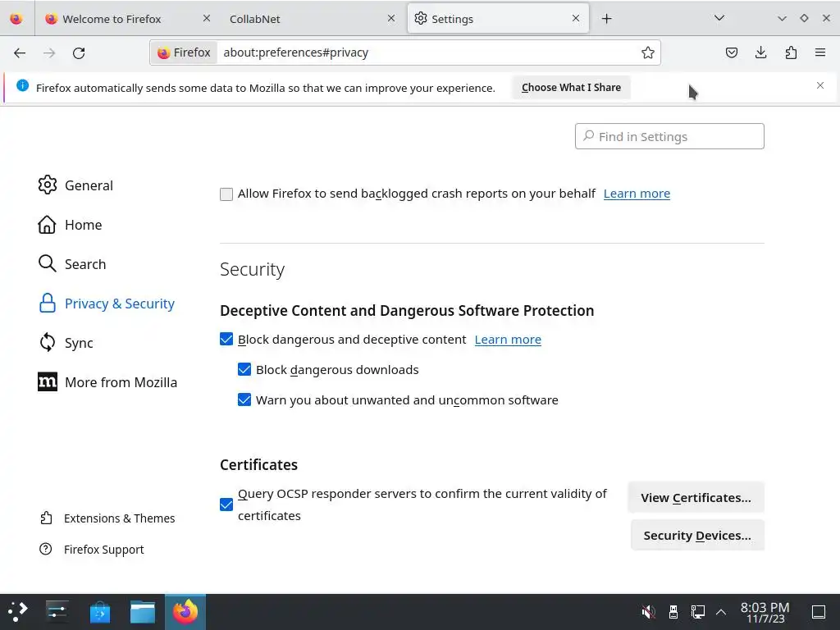This screenshot has height=630, width=840.
Task: Enable backlogged crash reports checkbox
Action: [x=226, y=194]
